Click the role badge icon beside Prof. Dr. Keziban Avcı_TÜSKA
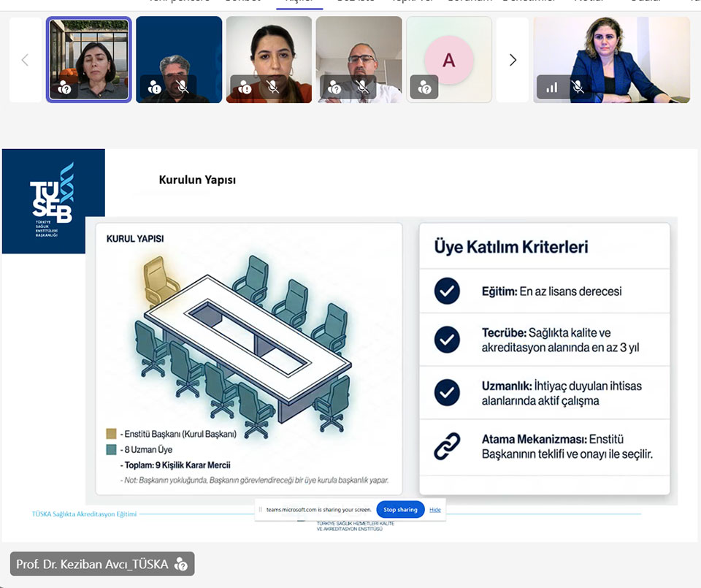The width and height of the screenshot is (701, 588). tap(182, 564)
